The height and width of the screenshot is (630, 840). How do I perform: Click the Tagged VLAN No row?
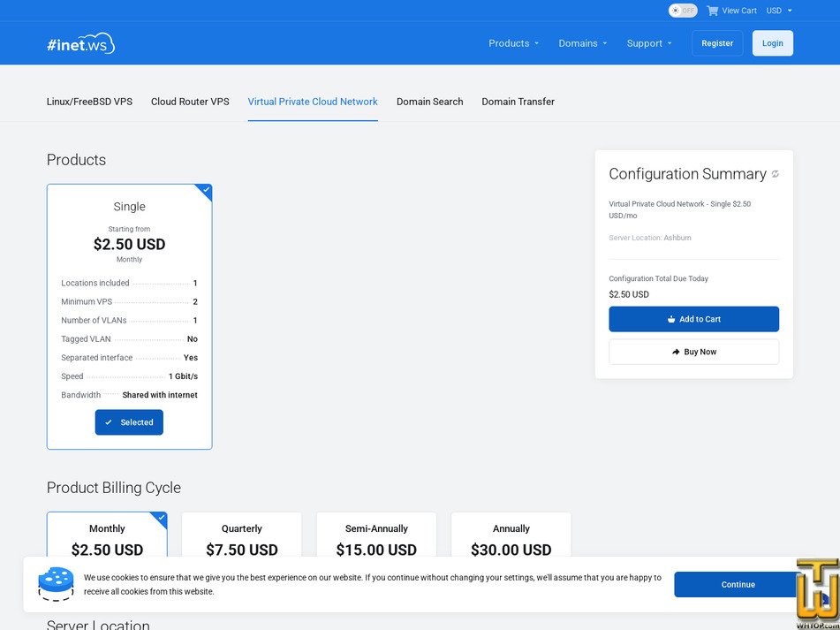[x=129, y=339]
